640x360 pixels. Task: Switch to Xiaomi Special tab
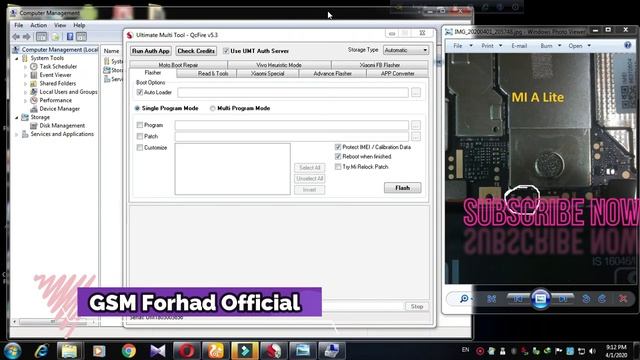coord(267,73)
